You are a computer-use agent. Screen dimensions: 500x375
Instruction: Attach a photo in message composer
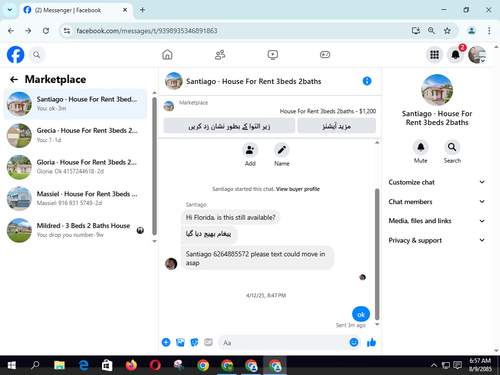tap(180, 342)
